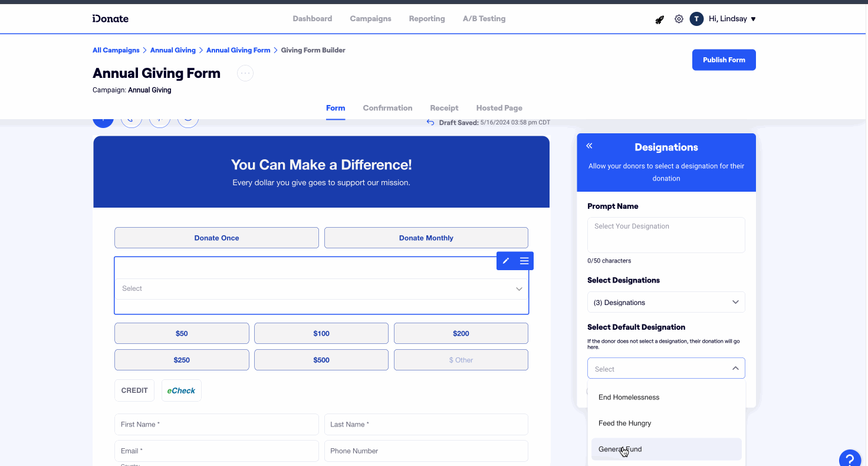
Task: Click the Prompt Name text field
Action: (x=666, y=235)
